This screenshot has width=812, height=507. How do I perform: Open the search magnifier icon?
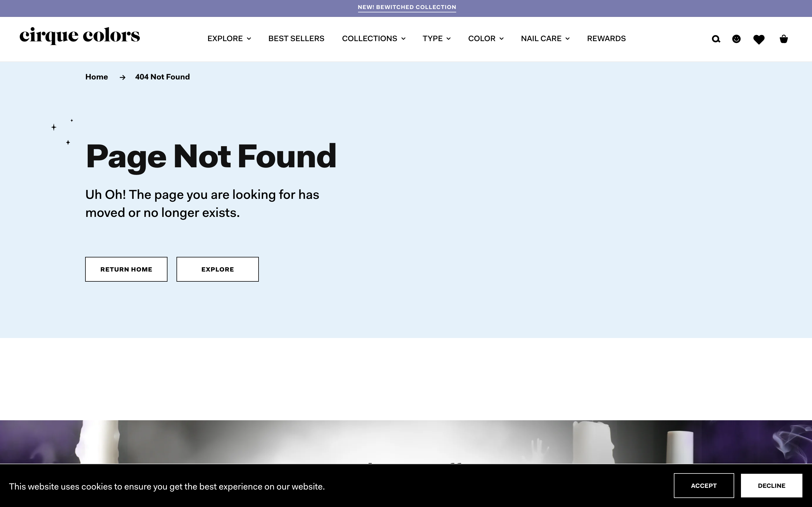pyautogui.click(x=716, y=39)
